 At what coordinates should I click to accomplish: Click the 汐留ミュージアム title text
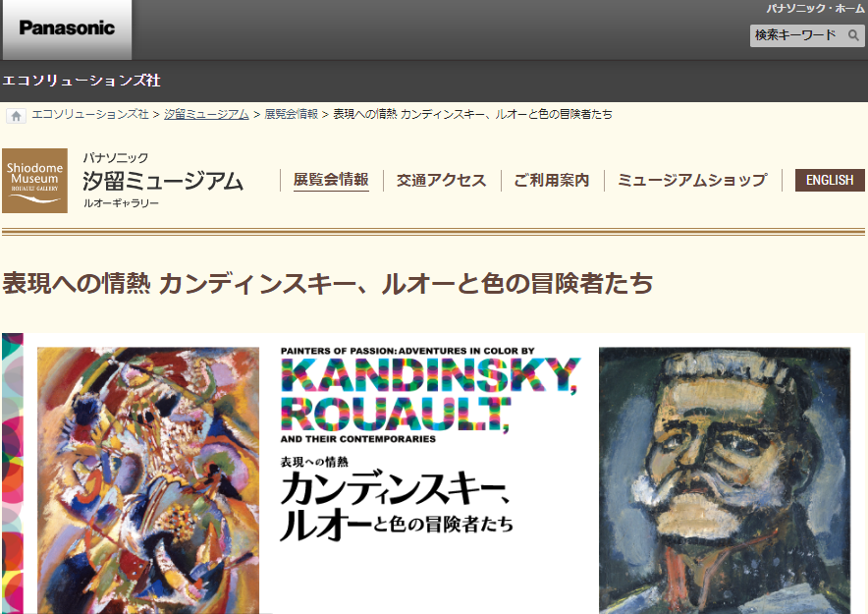[163, 181]
